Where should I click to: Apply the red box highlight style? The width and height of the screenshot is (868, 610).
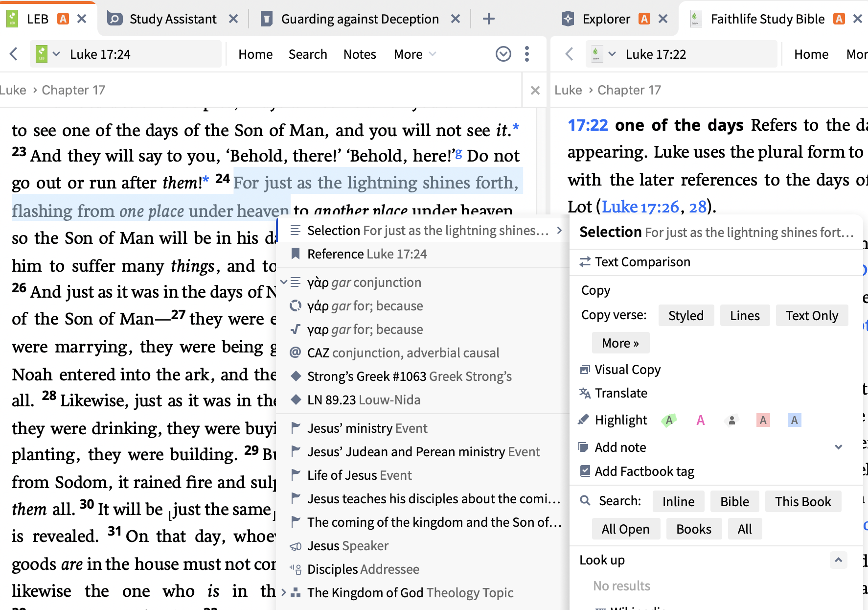coord(763,420)
